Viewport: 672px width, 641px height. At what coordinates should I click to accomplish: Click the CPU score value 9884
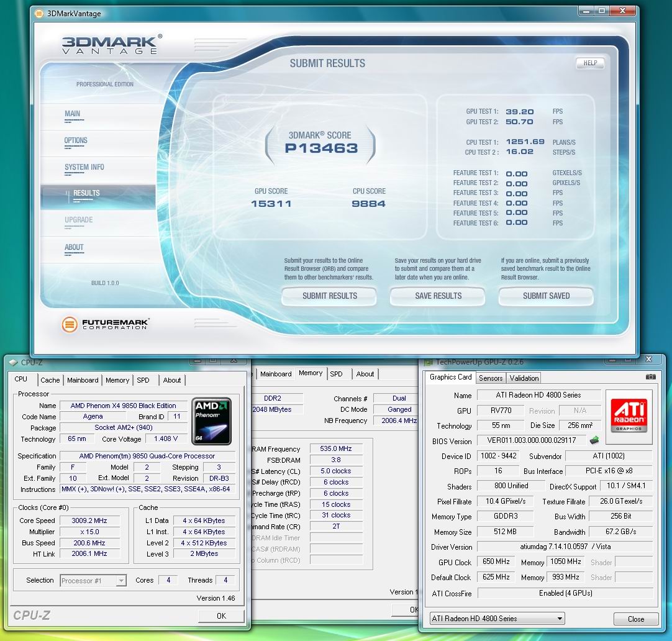click(368, 204)
